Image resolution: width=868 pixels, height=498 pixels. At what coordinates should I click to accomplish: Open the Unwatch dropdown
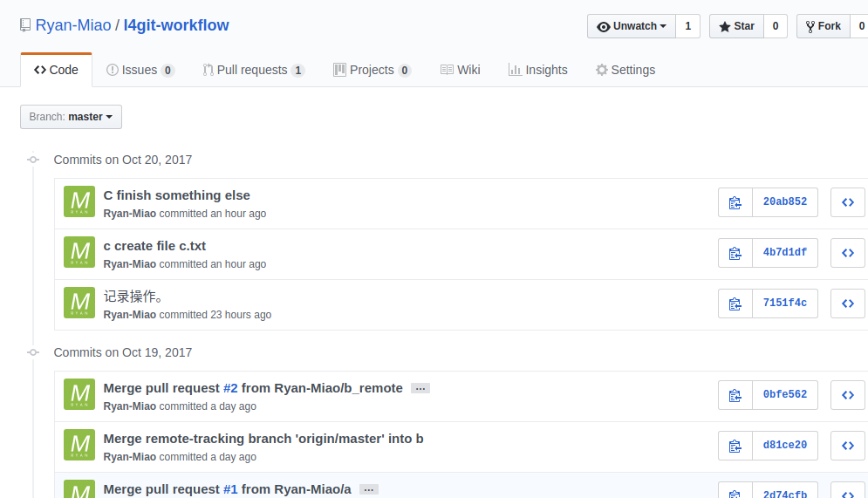pos(632,26)
